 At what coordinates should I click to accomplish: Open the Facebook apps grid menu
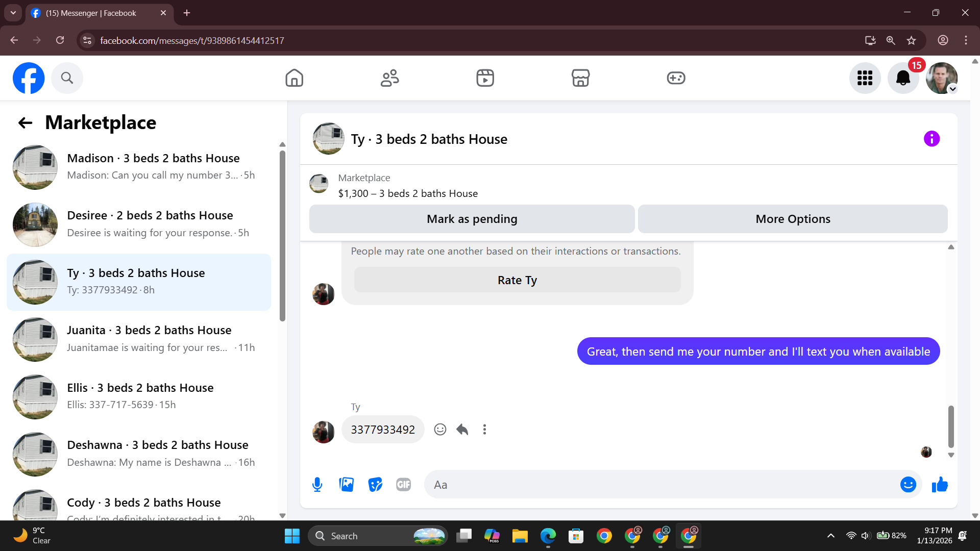tap(865, 78)
